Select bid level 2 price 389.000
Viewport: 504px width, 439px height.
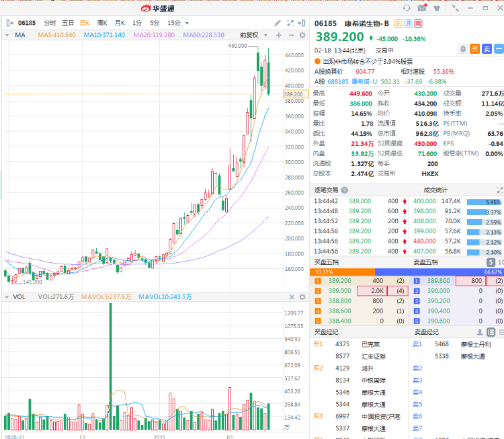340,290
